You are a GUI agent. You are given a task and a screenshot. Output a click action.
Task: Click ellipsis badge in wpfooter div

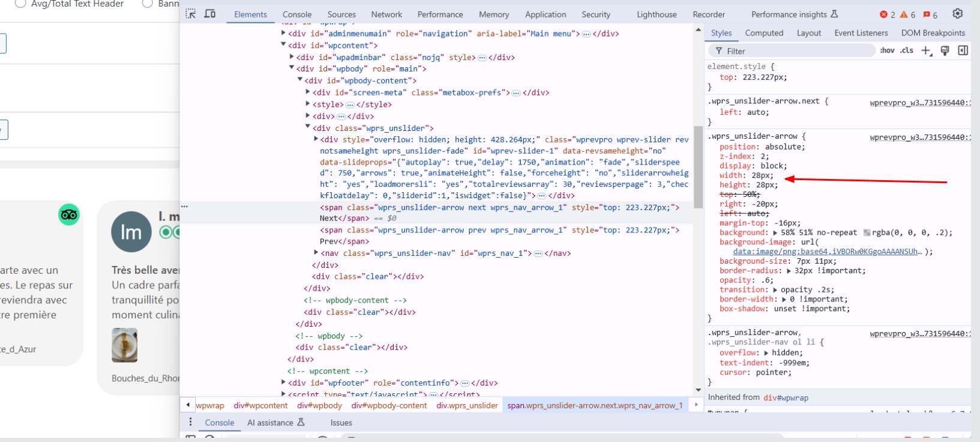pos(464,383)
